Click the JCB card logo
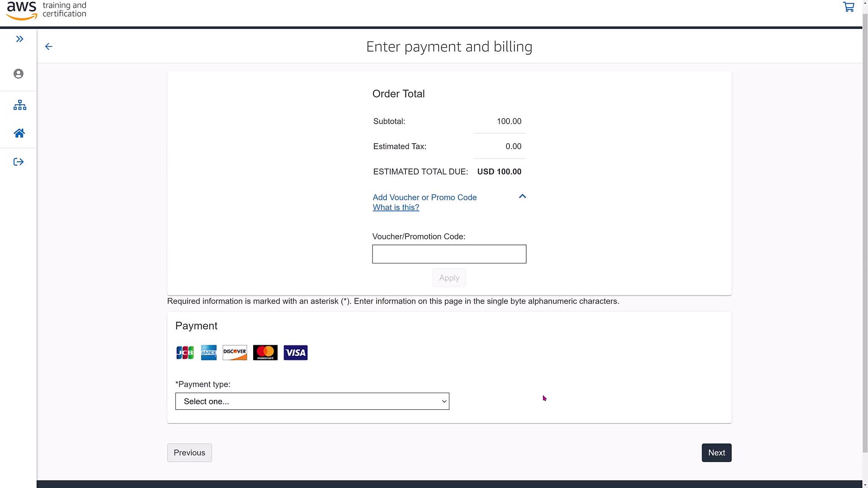The width and height of the screenshot is (868, 488). (x=185, y=352)
